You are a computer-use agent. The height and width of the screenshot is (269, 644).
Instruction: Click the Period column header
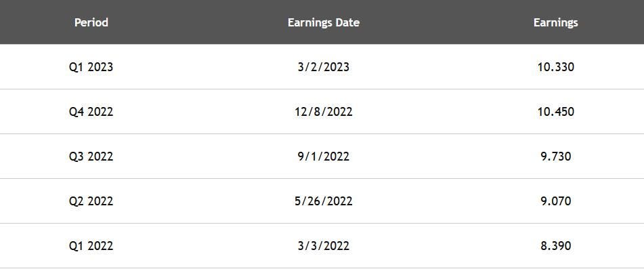pyautogui.click(x=91, y=22)
